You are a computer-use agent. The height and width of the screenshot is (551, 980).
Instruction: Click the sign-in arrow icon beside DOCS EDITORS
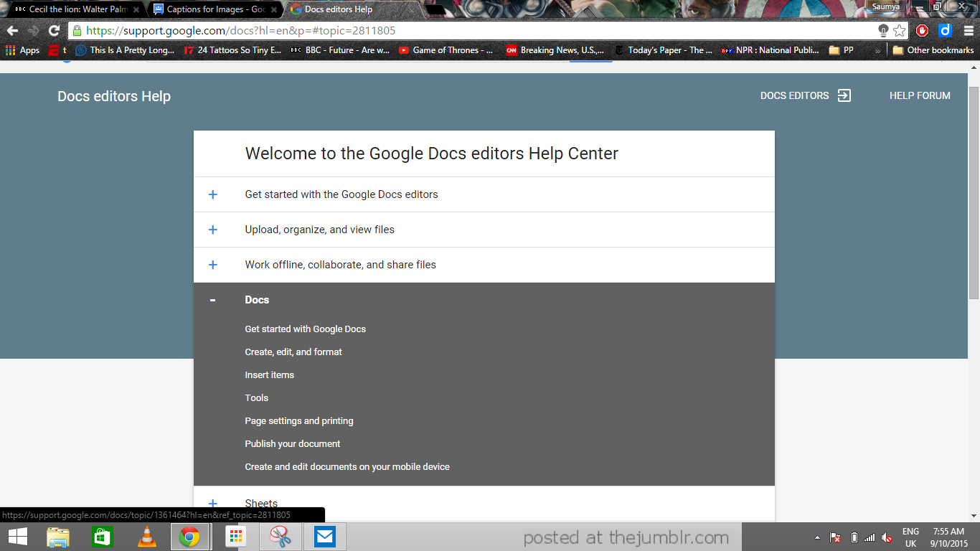tap(844, 95)
